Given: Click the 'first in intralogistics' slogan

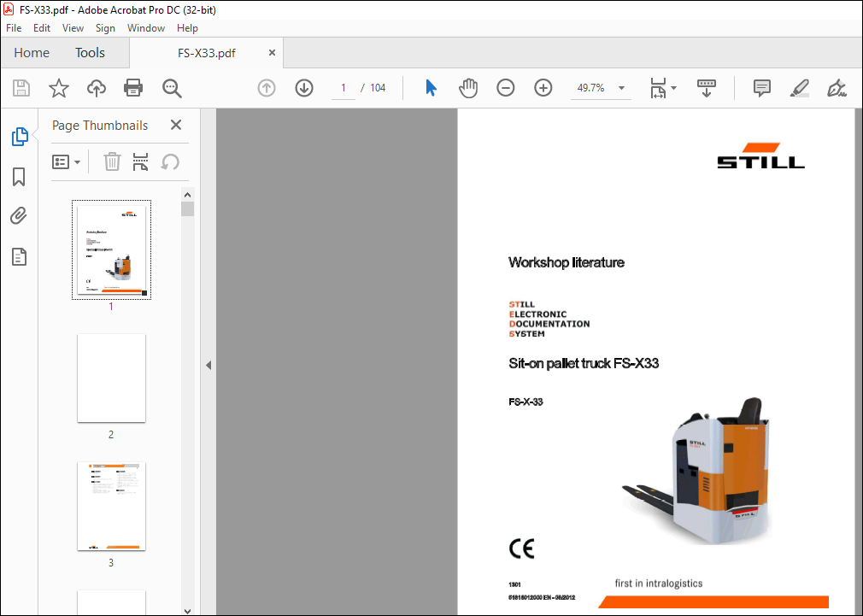Looking at the screenshot, I should point(658,584).
